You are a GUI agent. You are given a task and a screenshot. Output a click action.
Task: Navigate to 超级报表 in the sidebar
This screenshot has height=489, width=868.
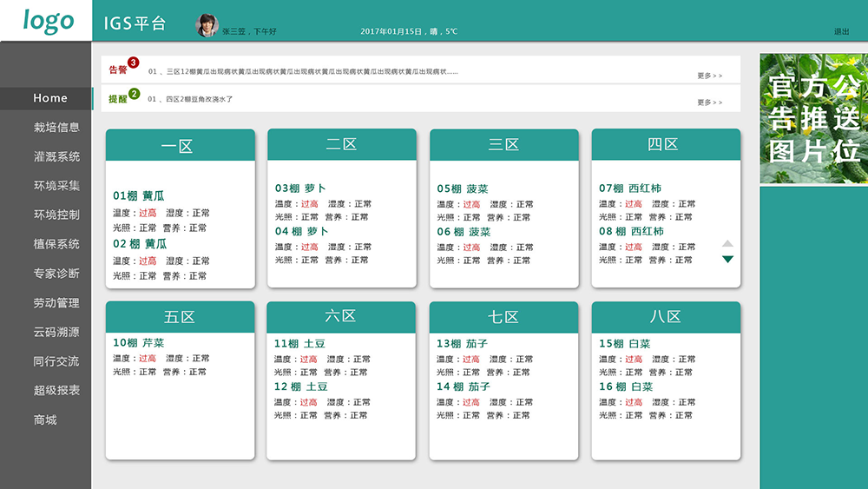coord(56,391)
